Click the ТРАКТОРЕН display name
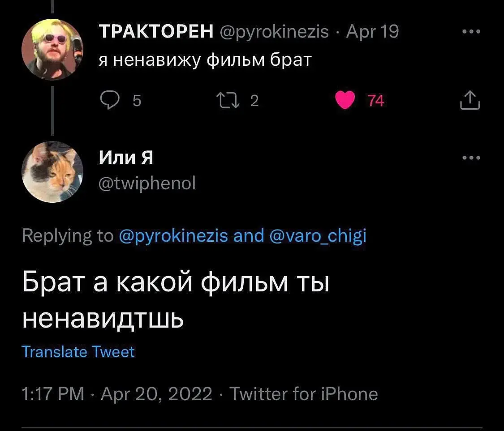Viewport: 504px width, 431px height. (x=155, y=32)
